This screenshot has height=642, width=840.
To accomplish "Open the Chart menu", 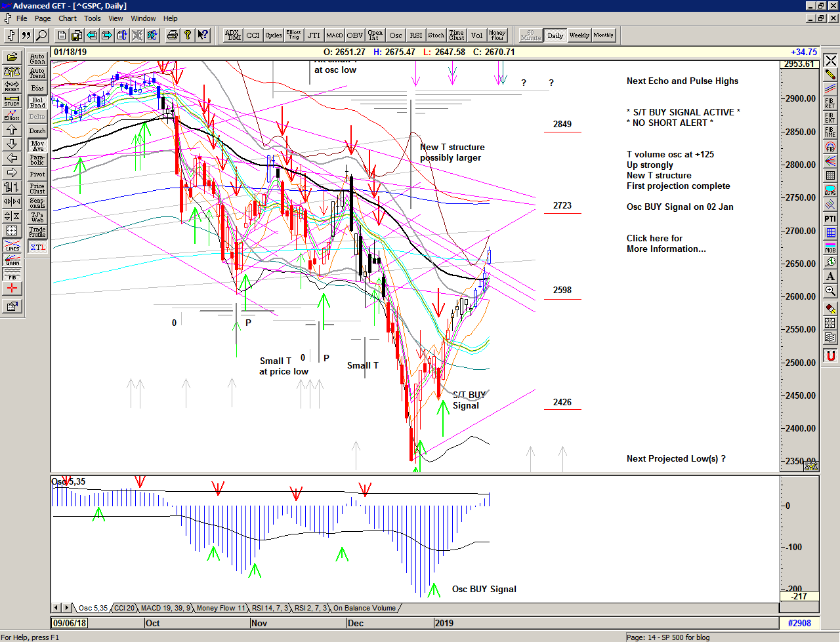I will point(68,18).
